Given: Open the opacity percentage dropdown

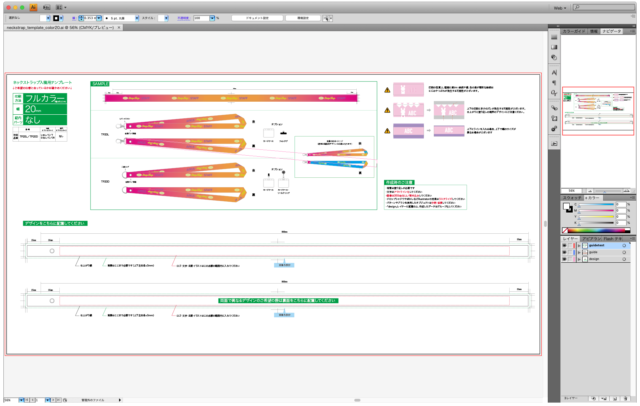Looking at the screenshot, I should point(212,18).
